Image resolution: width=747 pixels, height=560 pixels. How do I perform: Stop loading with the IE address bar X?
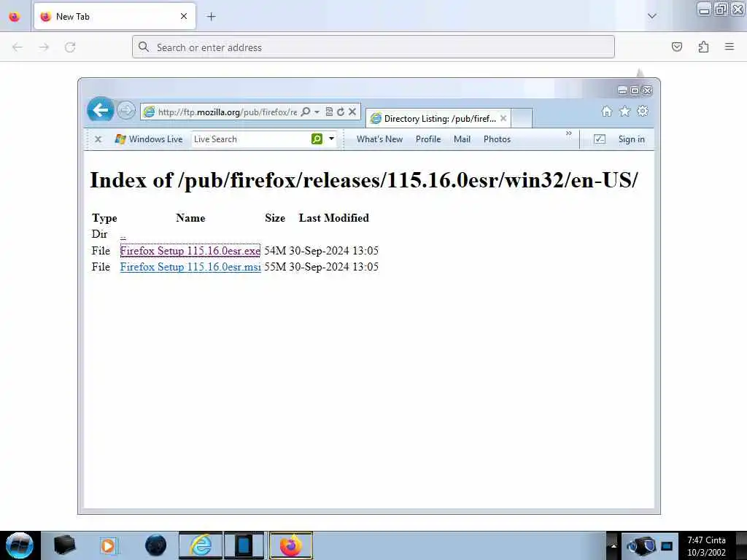click(352, 112)
